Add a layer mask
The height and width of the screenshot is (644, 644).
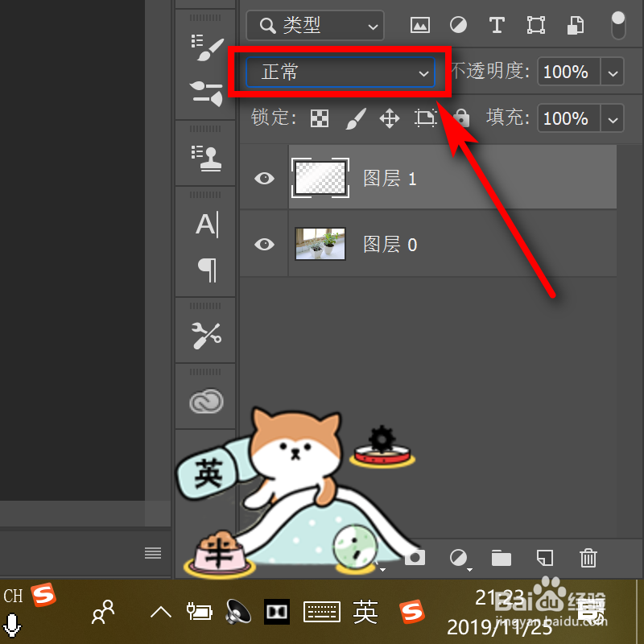pyautogui.click(x=415, y=558)
